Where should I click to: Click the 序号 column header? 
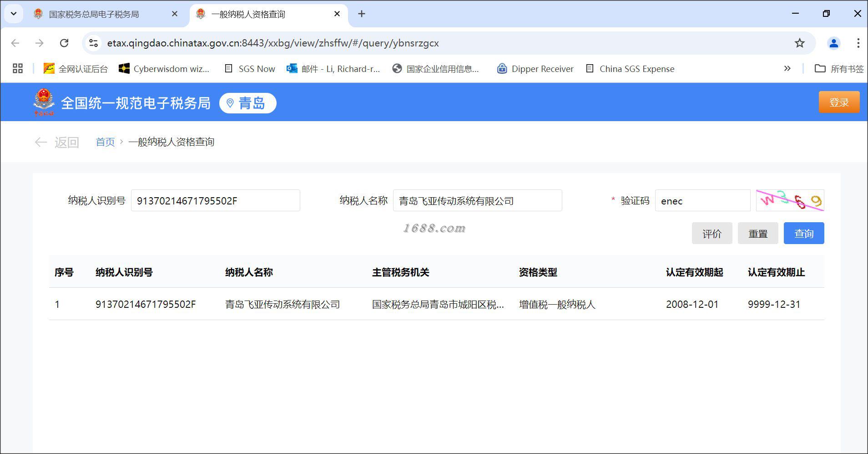coord(64,272)
